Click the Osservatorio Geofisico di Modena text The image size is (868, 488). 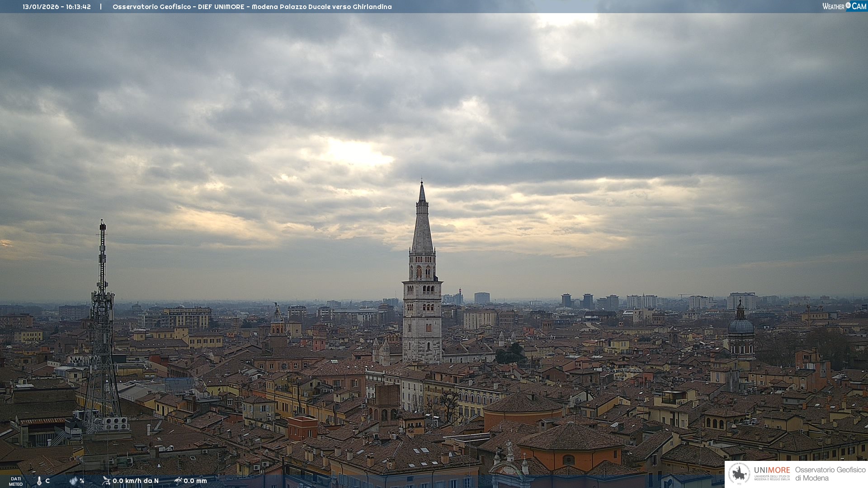830,474
